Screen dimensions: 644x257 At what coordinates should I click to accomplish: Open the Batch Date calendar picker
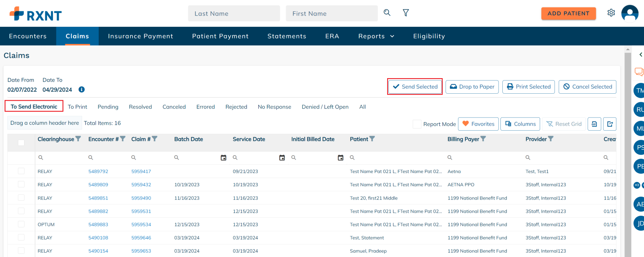tap(223, 157)
